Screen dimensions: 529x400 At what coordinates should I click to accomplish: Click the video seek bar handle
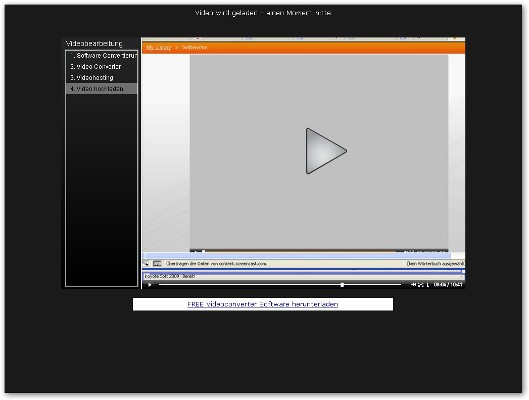coord(342,285)
